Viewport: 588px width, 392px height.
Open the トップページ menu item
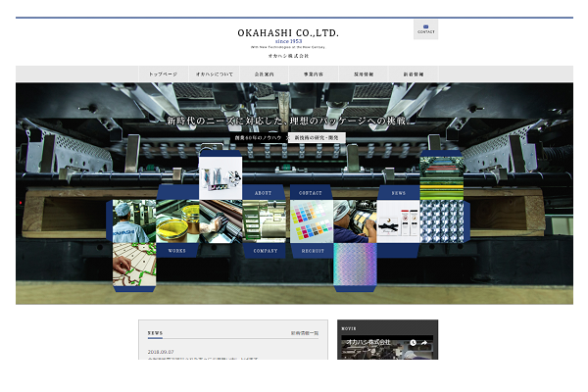164,74
